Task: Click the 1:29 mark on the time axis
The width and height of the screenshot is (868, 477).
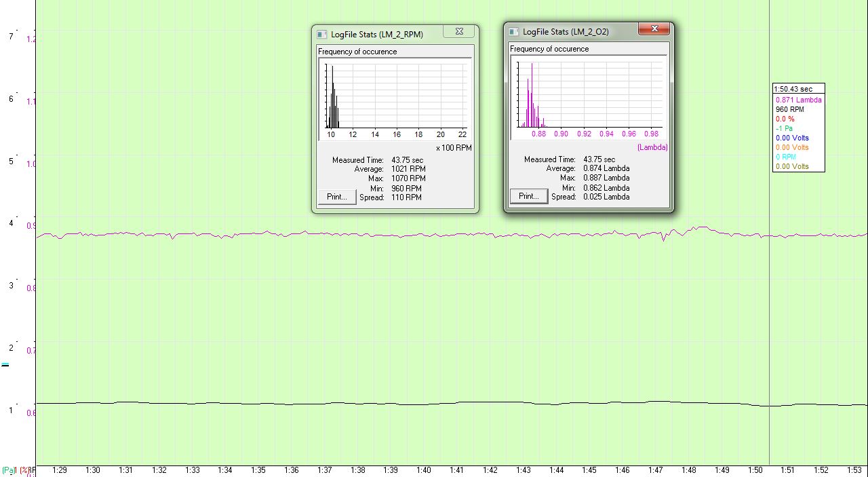Action: (60, 470)
